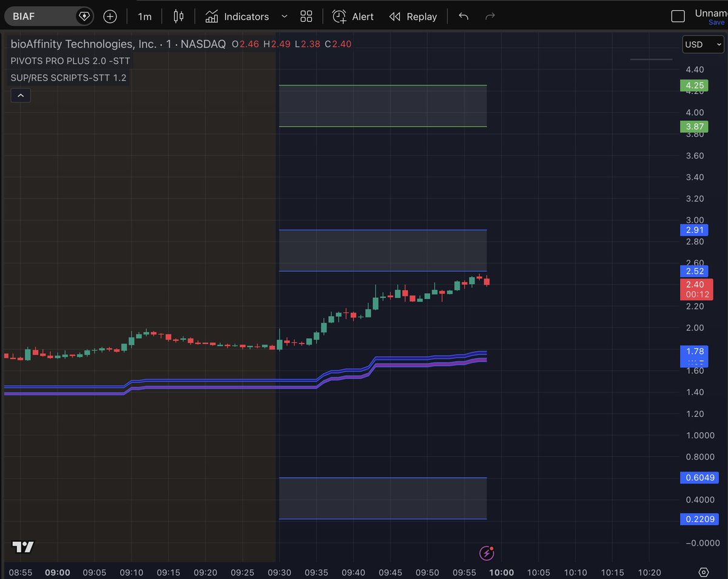Save the Unnamed chart layout

[716, 22]
